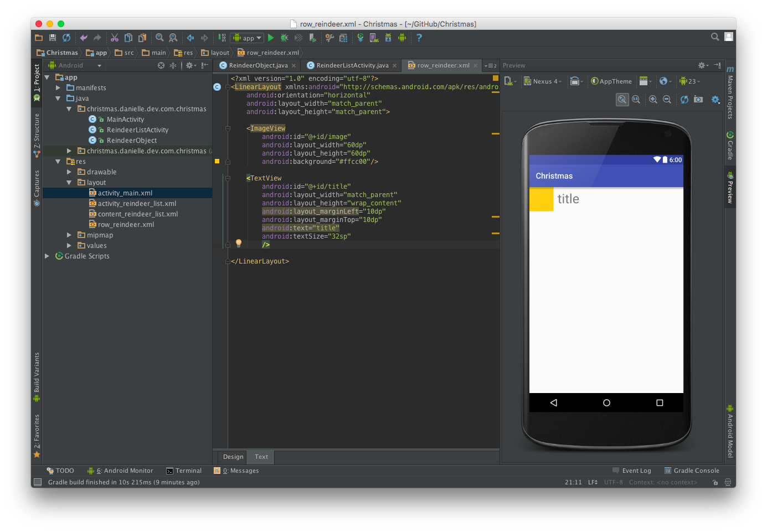Switch to the ReindeerListActivity.java tab
Screen dimensions: 767x532
click(x=352, y=65)
